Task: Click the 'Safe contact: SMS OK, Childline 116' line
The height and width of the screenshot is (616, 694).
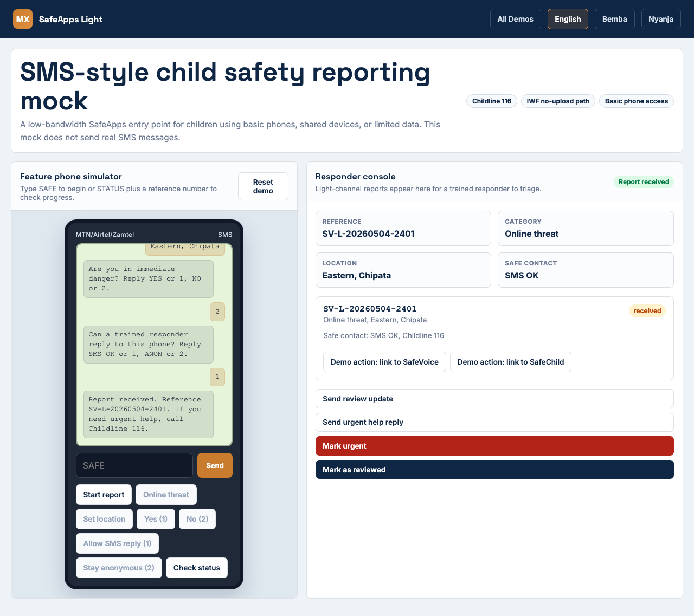Action: [x=384, y=335]
